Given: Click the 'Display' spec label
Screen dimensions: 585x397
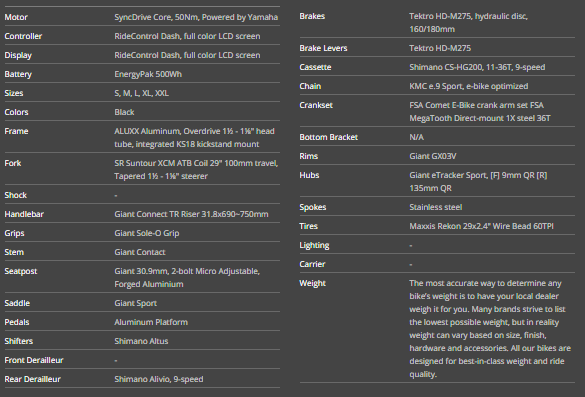Looking at the screenshot, I should coord(18,55).
